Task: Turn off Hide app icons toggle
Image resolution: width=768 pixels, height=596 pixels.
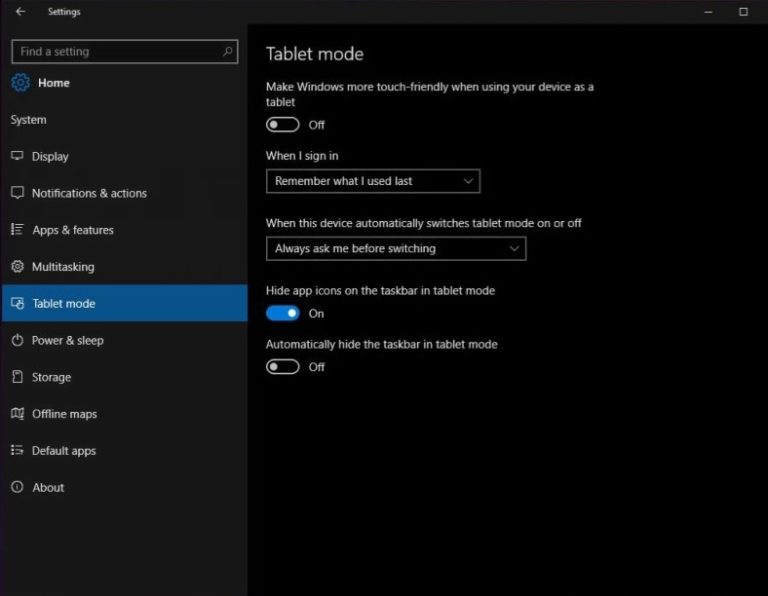Action: point(283,313)
